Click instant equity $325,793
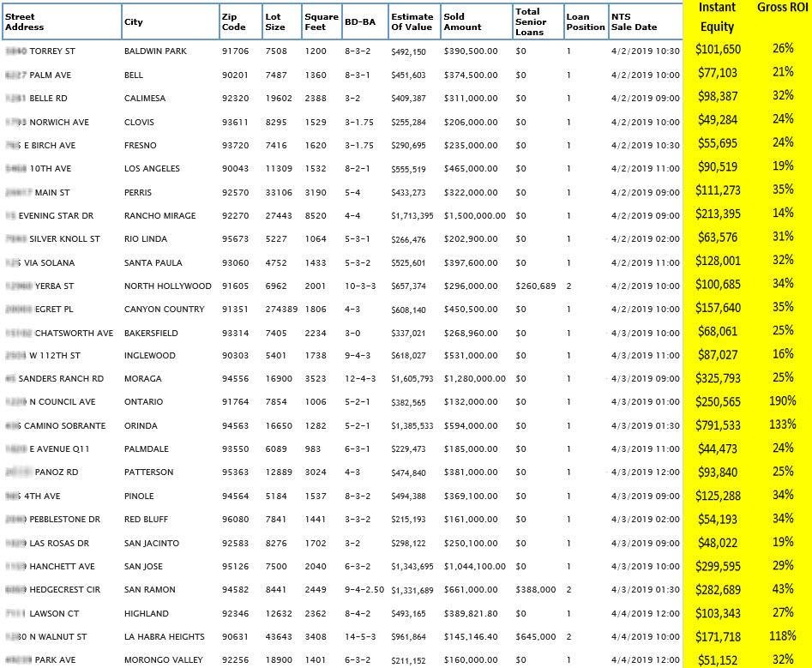The height and width of the screenshot is (668, 812). (x=718, y=378)
